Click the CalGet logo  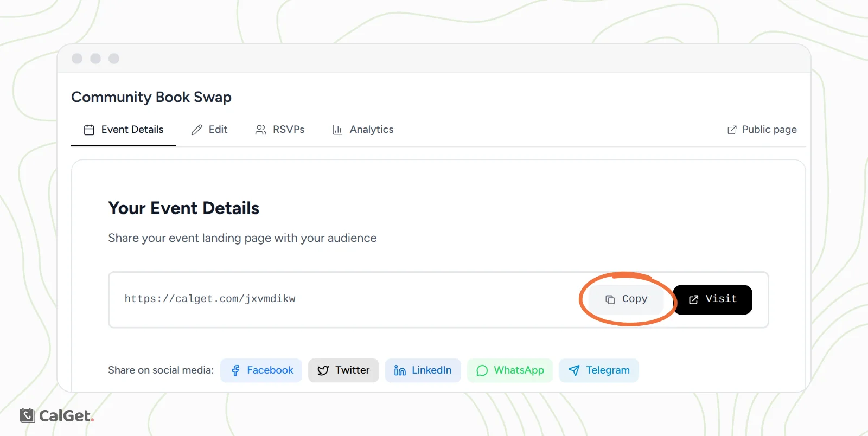tap(57, 416)
